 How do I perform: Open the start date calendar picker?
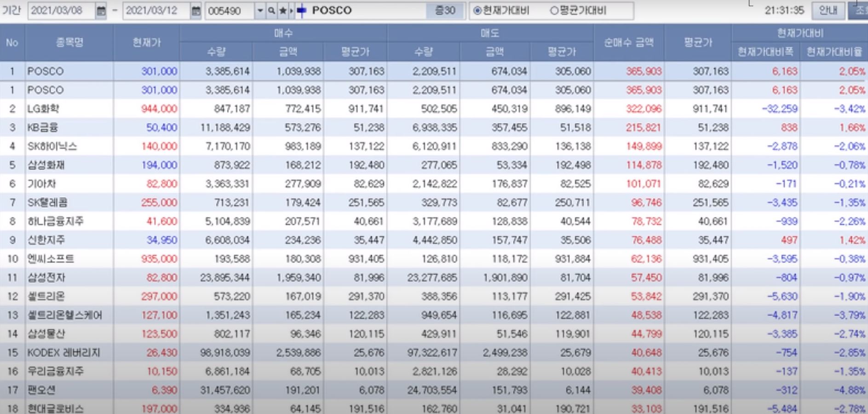coord(101,11)
